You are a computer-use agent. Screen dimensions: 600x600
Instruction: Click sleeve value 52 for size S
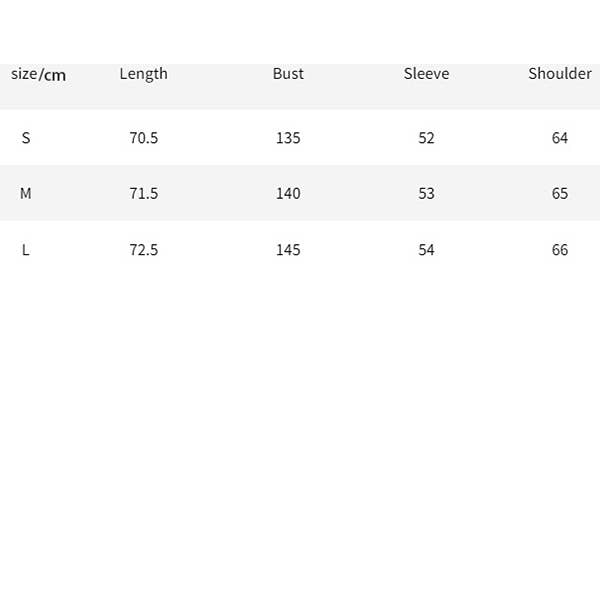[427, 138]
